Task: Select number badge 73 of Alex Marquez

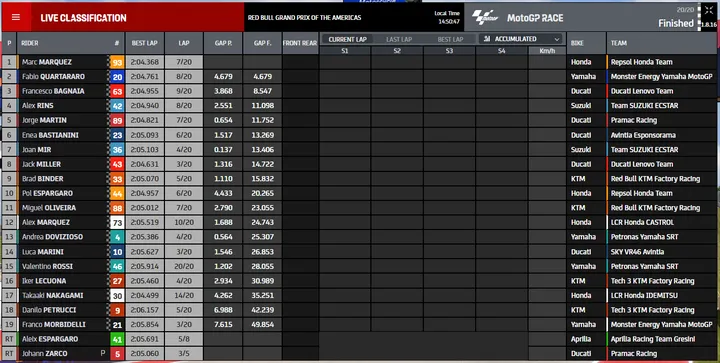Action: 117,223
